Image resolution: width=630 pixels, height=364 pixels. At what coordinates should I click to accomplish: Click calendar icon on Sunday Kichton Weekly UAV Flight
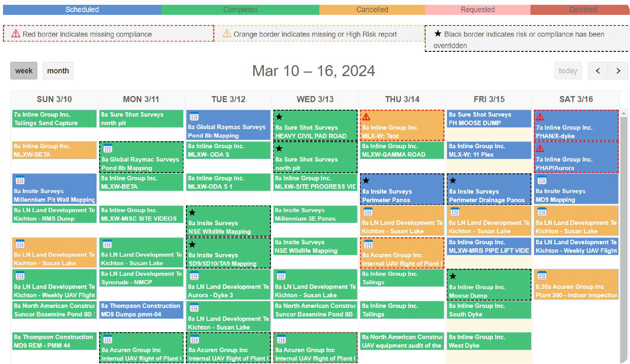pyautogui.click(x=20, y=276)
